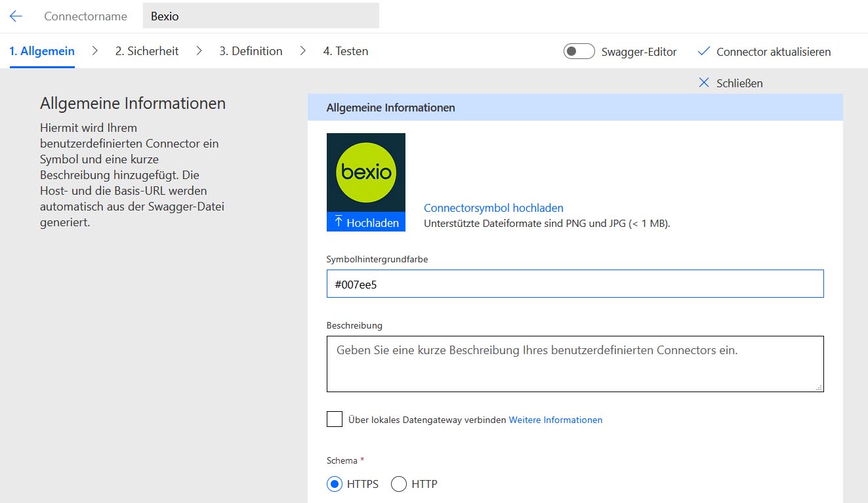Click the Beschreibung label
Image resolution: width=868 pixels, height=503 pixels.
[354, 325]
